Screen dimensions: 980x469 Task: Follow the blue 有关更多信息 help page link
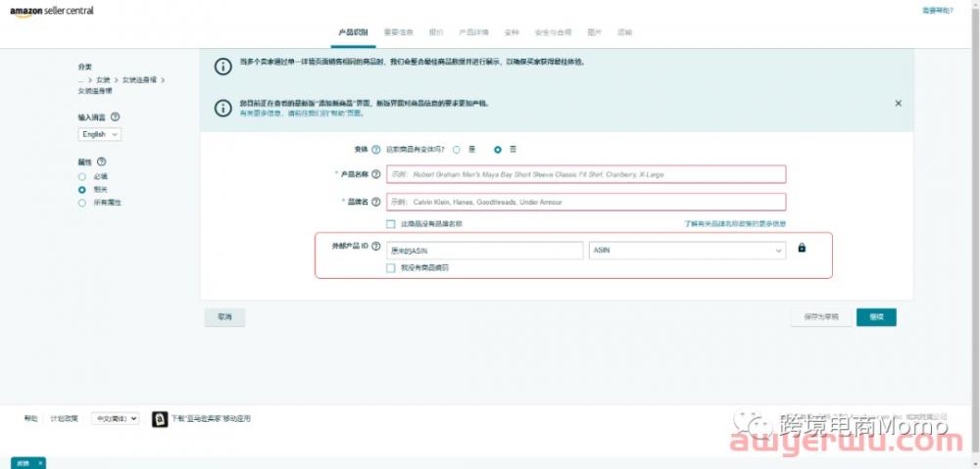coord(302,114)
